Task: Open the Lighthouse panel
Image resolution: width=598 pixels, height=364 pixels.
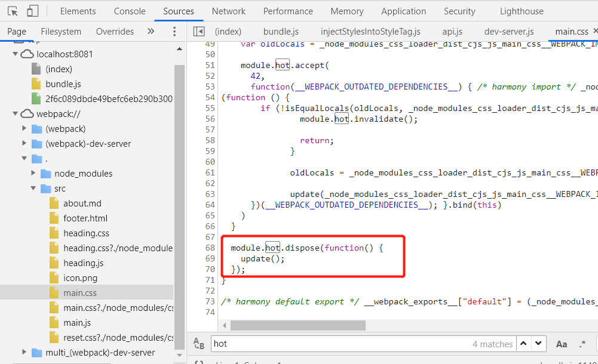Action: (x=522, y=11)
